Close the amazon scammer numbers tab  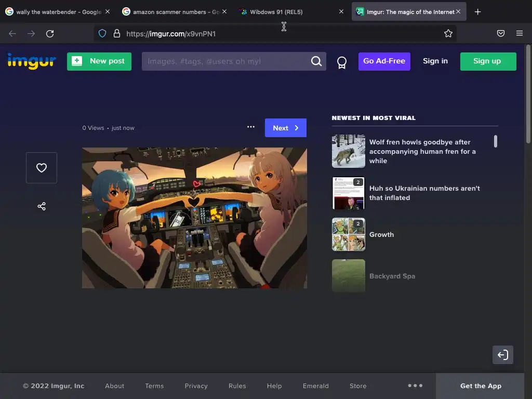pyautogui.click(x=224, y=11)
